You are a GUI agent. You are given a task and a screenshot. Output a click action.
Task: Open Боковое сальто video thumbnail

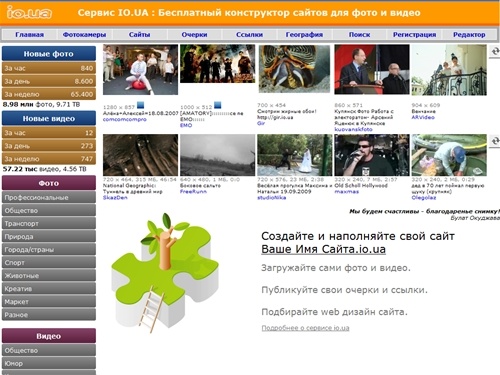(x=217, y=155)
